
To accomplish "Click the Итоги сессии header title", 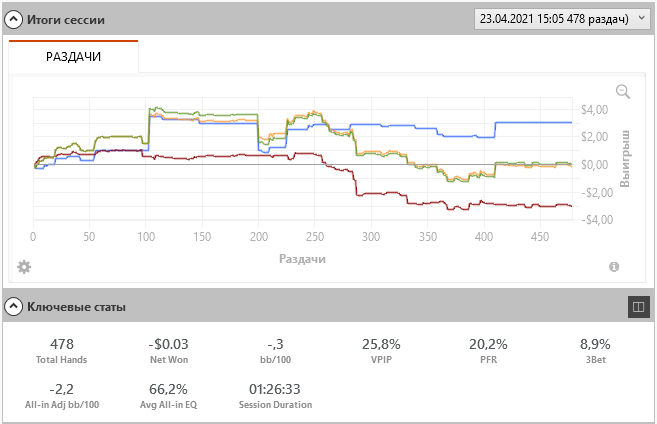I will pyautogui.click(x=66, y=20).
